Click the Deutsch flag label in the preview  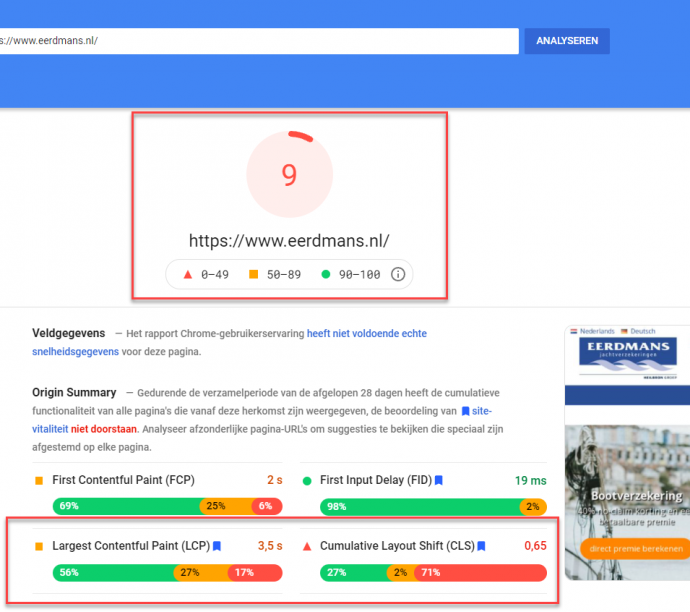coord(638,331)
